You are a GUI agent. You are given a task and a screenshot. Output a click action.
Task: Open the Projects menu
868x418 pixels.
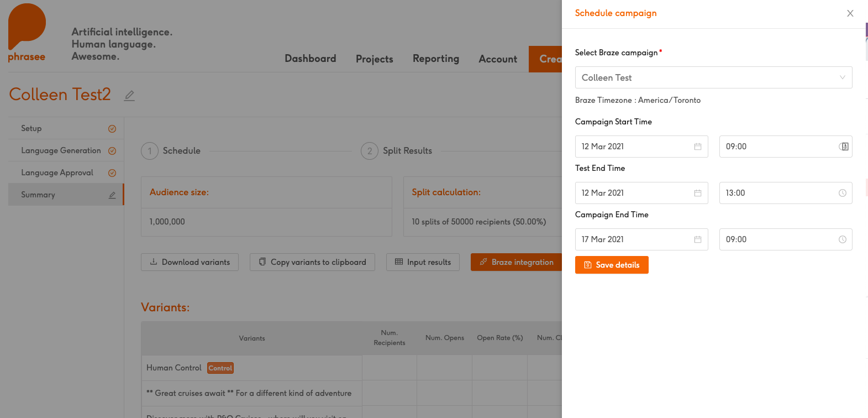(375, 59)
